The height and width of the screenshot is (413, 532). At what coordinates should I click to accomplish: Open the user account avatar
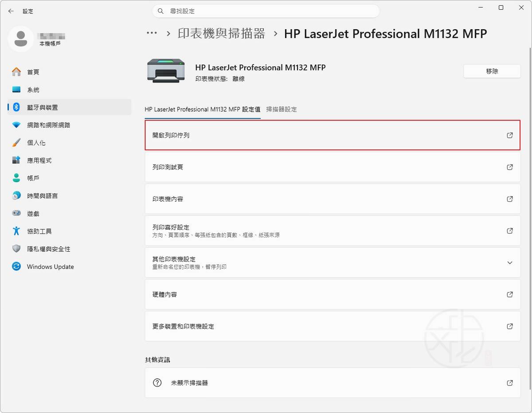click(20, 39)
